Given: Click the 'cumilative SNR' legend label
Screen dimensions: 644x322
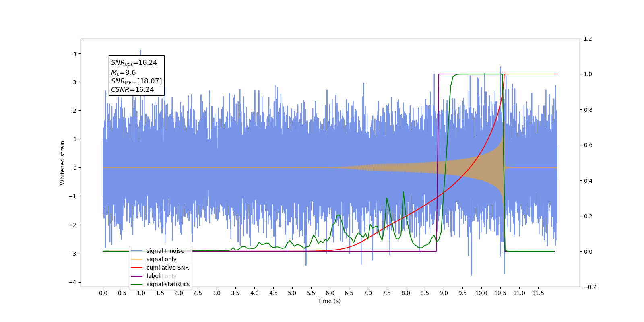Looking at the screenshot, I should click(167, 268).
